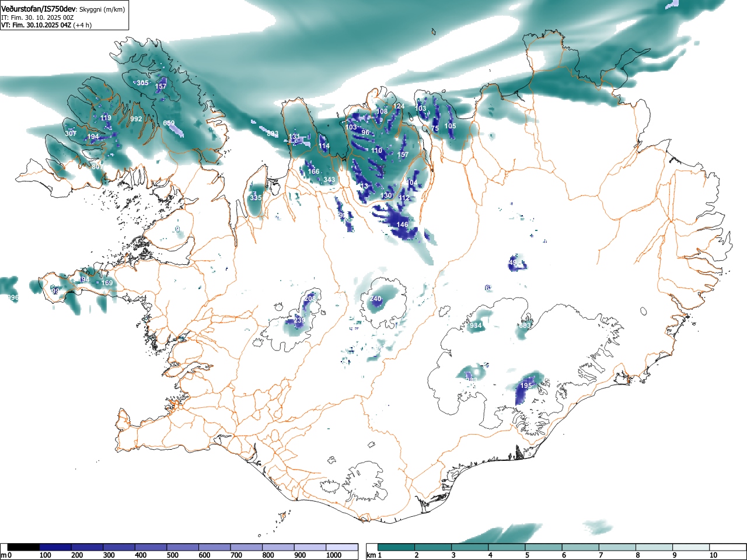Viewport: 747px width, 560px height.
Task: Click the 130 visibility value on the map
Action: coord(386,195)
